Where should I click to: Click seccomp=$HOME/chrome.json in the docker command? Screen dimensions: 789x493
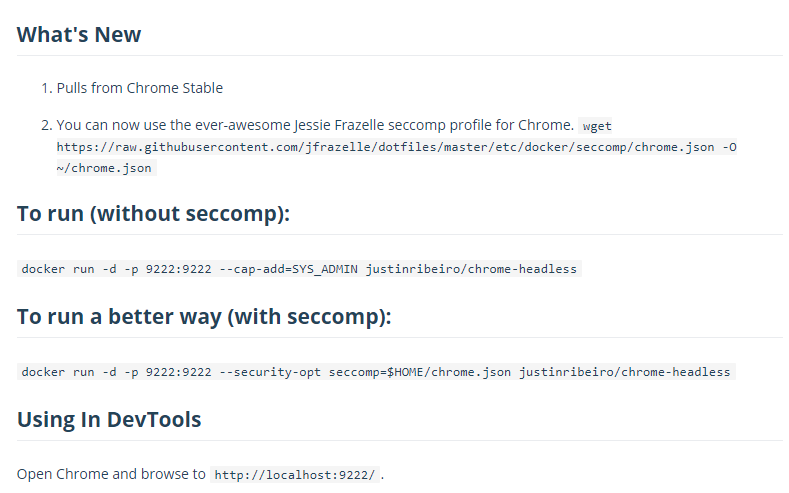(x=420, y=372)
